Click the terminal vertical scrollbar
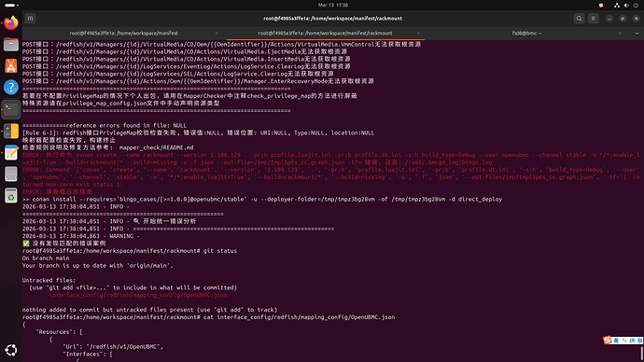Viewport: 644px width, 362px height. (x=641, y=354)
